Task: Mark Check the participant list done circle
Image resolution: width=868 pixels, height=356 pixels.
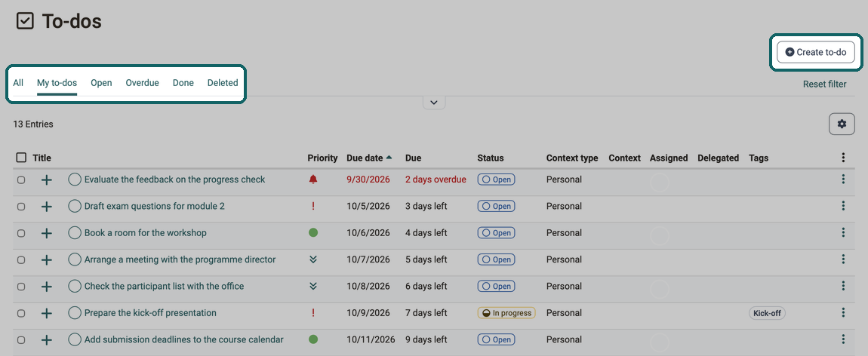Action: click(x=75, y=286)
